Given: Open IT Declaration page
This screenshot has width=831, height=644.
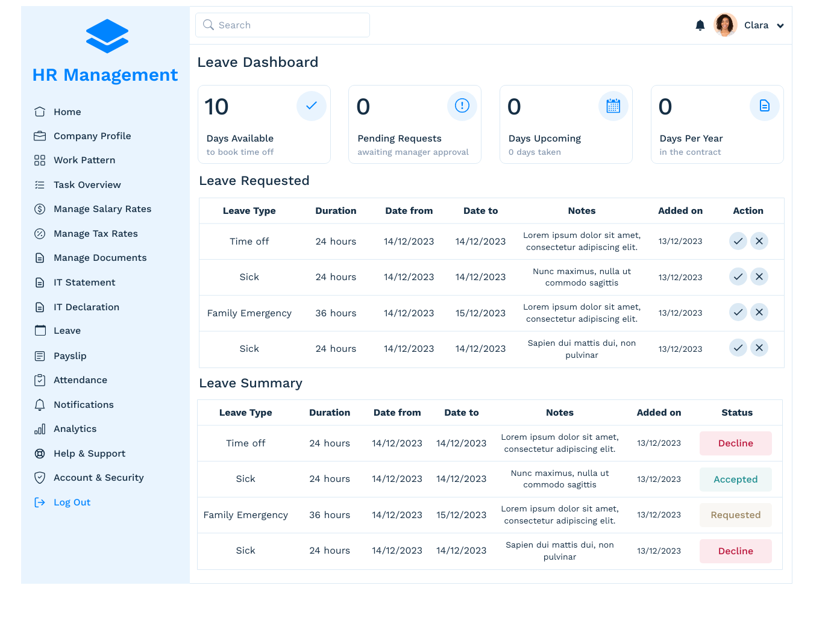Looking at the screenshot, I should click(86, 307).
